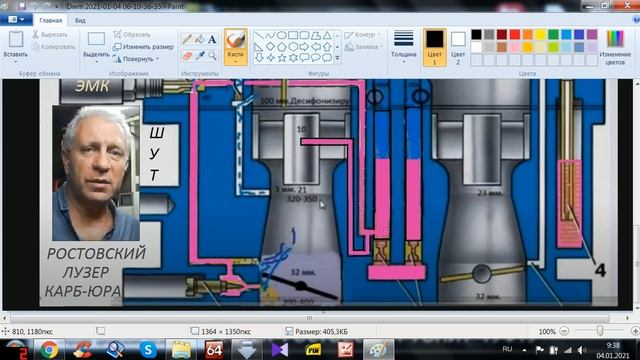The image size is (640, 360).
Task: Pick the Rounded rectangle shape
Action: [304, 36]
